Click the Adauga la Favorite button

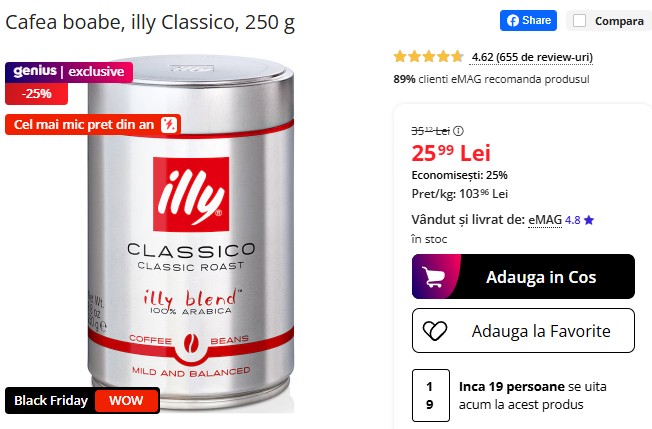coord(523,330)
